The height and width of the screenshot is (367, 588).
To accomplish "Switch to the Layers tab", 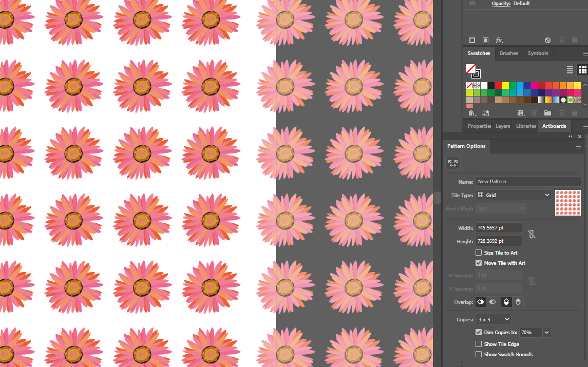I will pos(503,126).
